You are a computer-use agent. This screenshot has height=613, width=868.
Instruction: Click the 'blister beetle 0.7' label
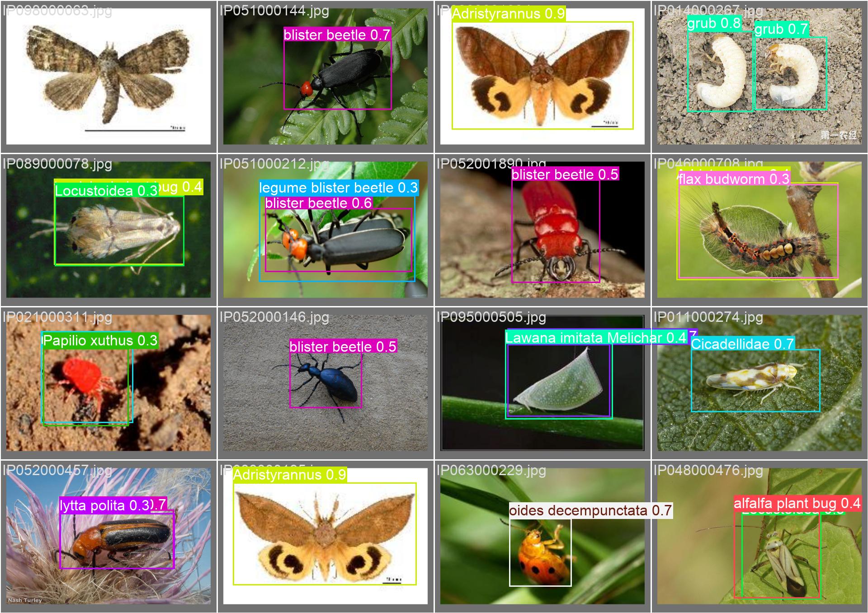[x=337, y=35]
